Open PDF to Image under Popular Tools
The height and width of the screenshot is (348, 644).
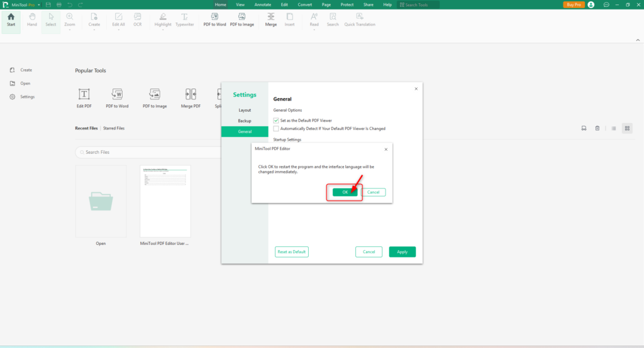[x=155, y=98]
